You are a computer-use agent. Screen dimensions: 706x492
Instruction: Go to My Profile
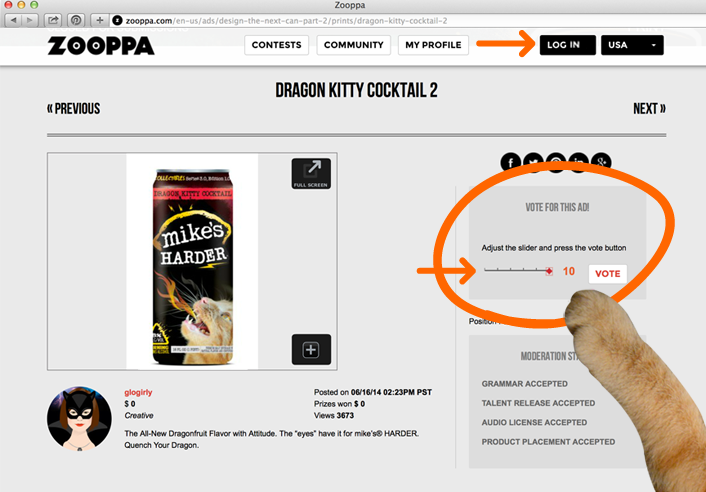point(433,45)
